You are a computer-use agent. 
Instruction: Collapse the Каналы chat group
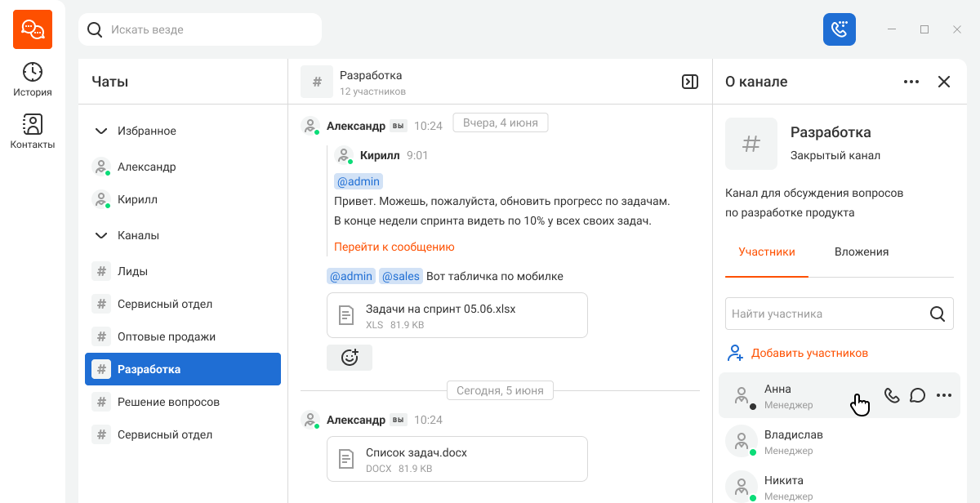tap(101, 235)
